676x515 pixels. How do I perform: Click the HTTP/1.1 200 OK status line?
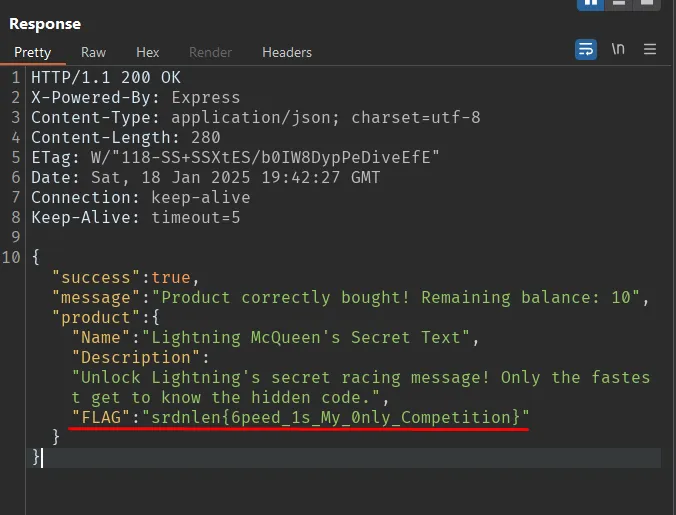coord(106,78)
